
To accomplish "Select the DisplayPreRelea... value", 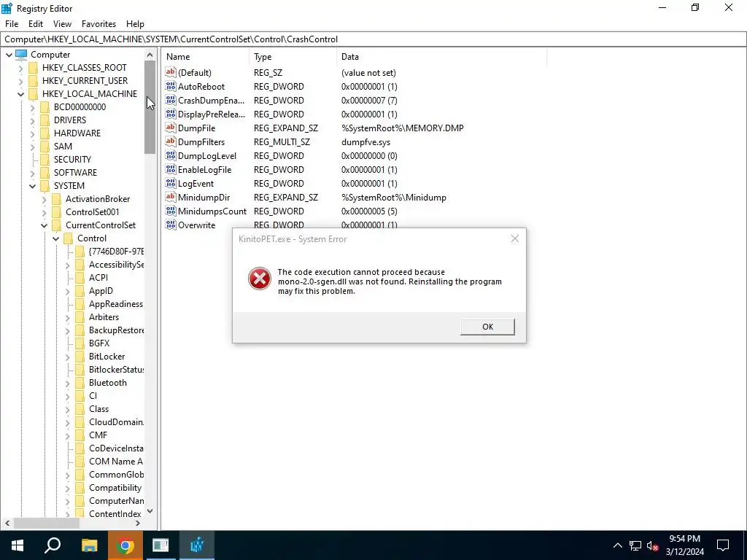I will pyautogui.click(x=212, y=114).
